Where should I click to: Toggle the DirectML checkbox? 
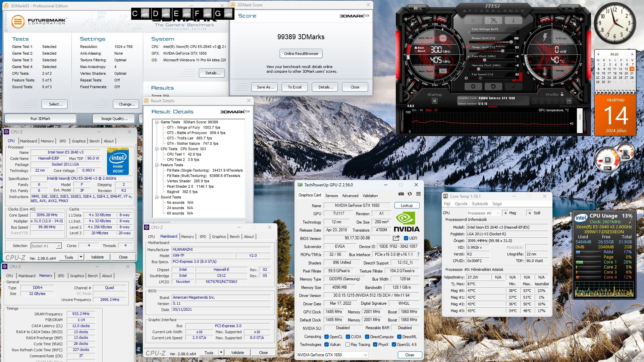(399, 337)
